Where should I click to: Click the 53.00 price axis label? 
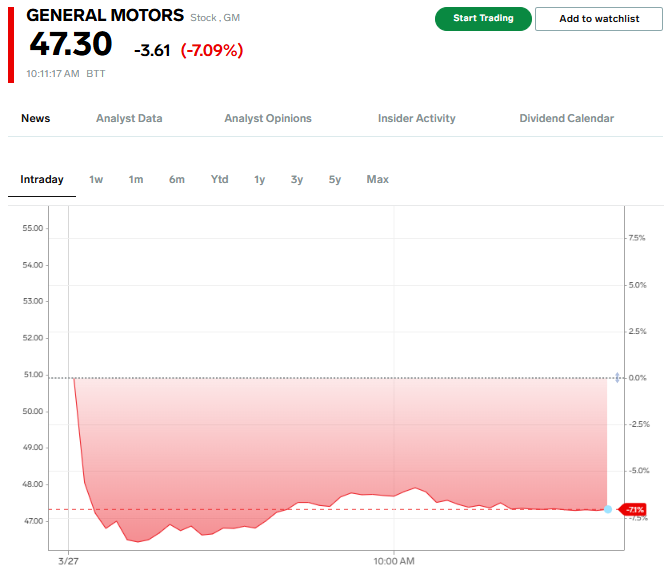tap(33, 301)
